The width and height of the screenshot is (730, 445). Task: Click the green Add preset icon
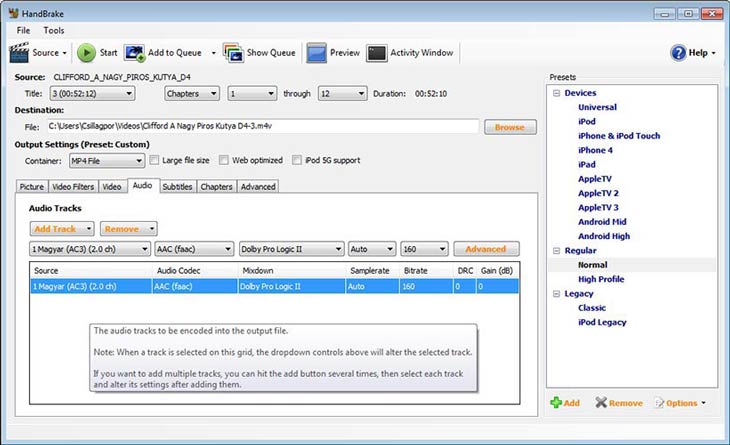click(556, 403)
